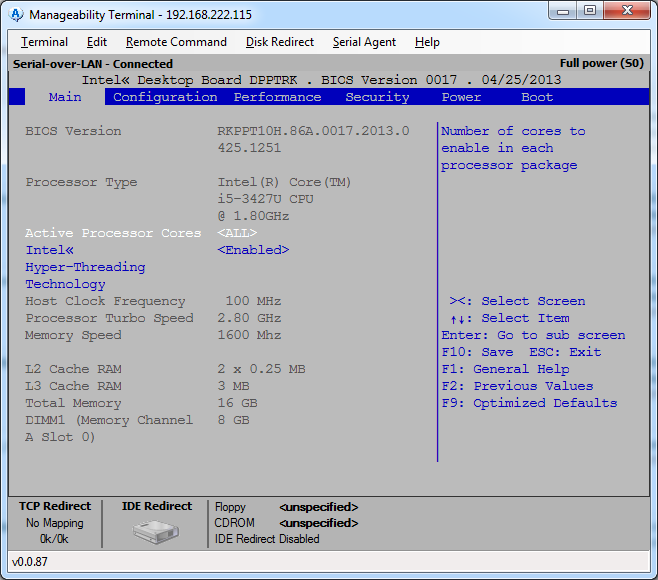Click the Total Memory 16 GB value
The height and width of the screenshot is (580, 658).
(237, 403)
